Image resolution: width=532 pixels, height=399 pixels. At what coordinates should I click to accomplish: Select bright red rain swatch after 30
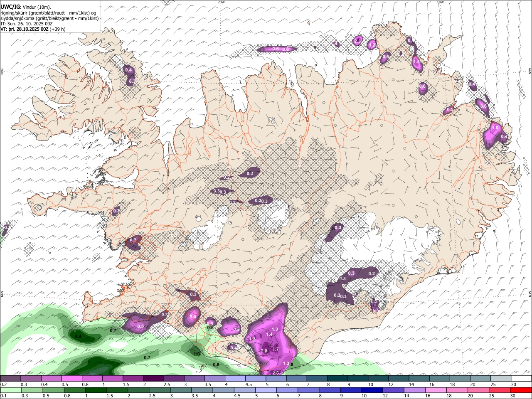click(x=521, y=390)
